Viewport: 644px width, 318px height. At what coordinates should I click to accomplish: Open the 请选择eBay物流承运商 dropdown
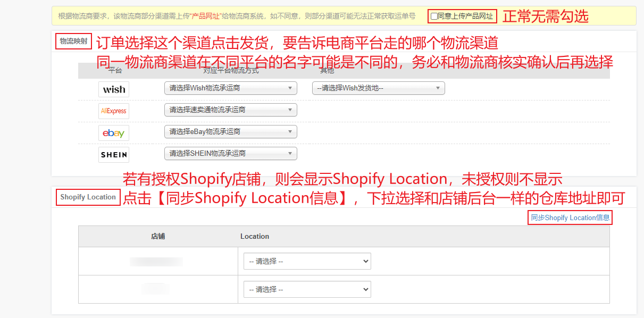[x=231, y=132]
